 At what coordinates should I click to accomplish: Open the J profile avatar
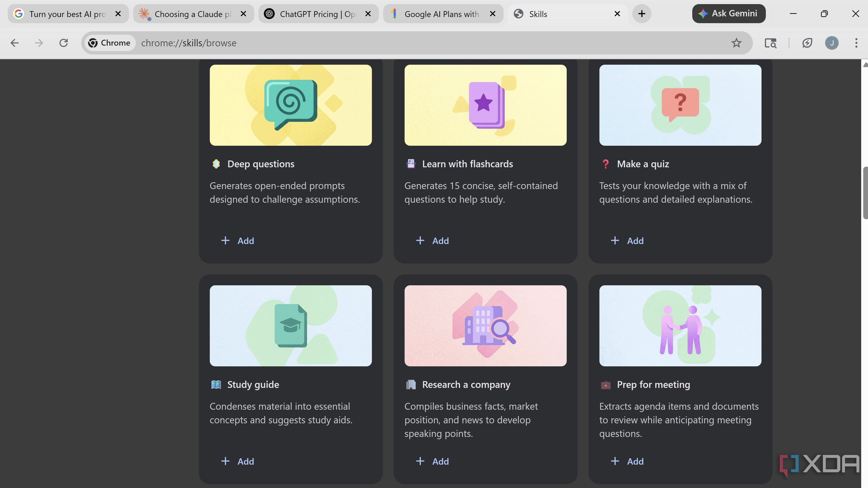tap(832, 43)
